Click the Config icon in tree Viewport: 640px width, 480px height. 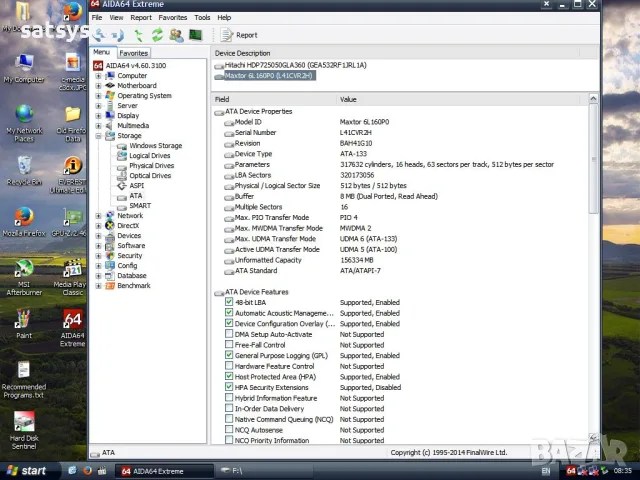110,266
